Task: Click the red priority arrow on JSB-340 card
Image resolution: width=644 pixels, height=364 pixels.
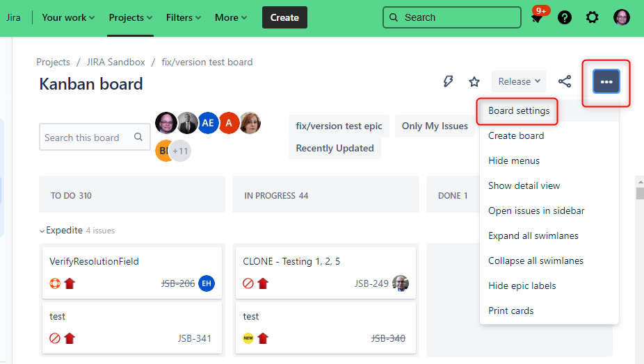Action: pos(263,338)
